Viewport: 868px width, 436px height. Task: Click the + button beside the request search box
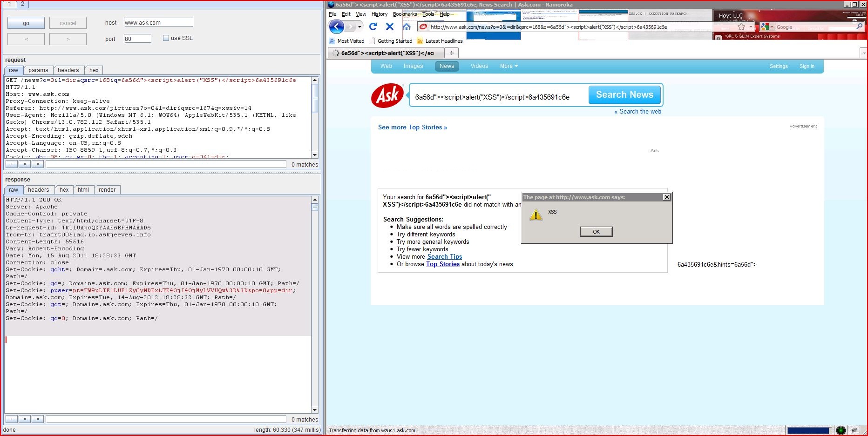coord(12,164)
